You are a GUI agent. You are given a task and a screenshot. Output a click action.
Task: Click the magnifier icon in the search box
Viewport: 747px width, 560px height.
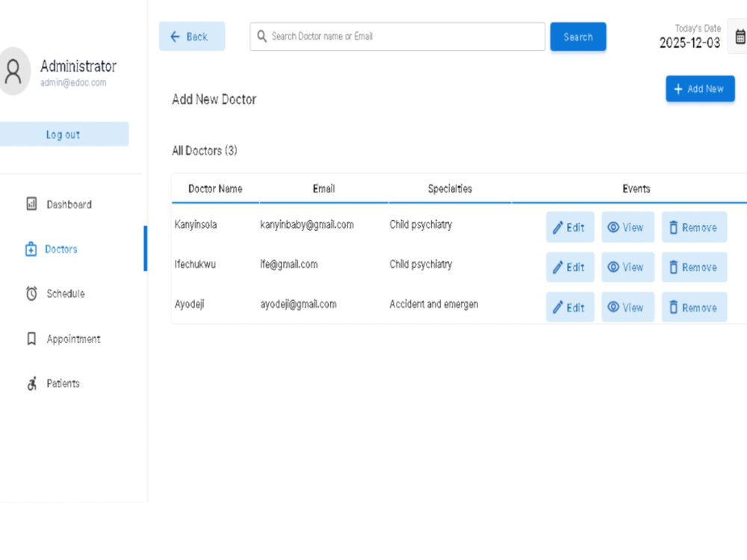pos(261,36)
